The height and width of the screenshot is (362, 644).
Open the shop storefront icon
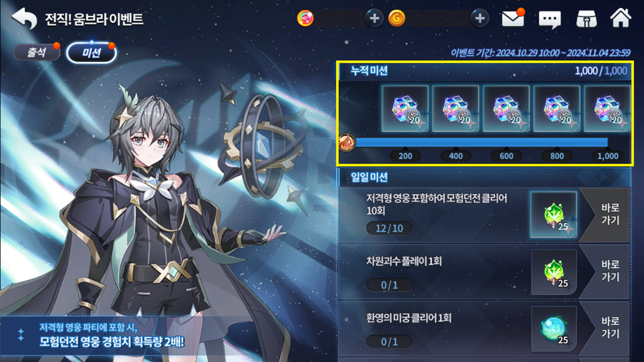[587, 19]
